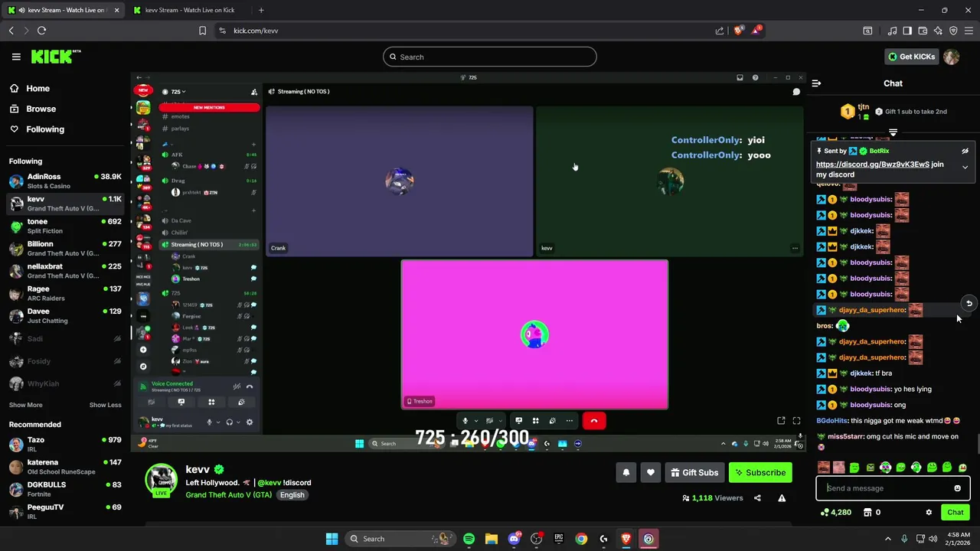The width and height of the screenshot is (980, 551).
Task: Open Brave playlist music note icon
Action: coord(892,31)
